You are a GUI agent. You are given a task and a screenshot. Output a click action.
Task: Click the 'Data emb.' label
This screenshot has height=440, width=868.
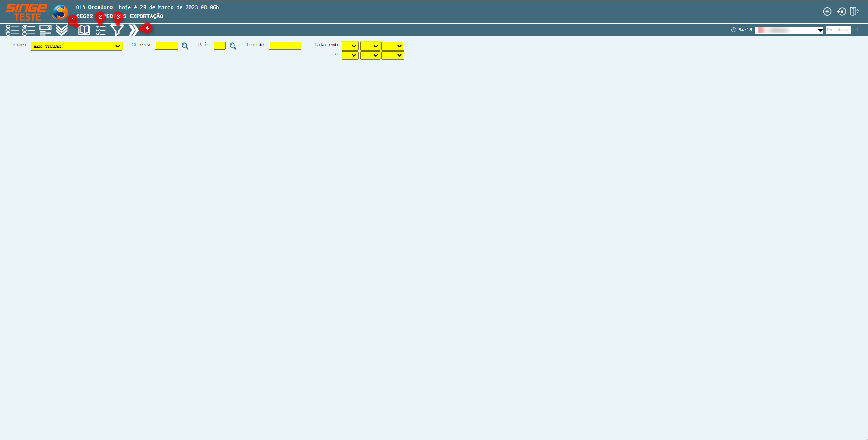pos(327,45)
